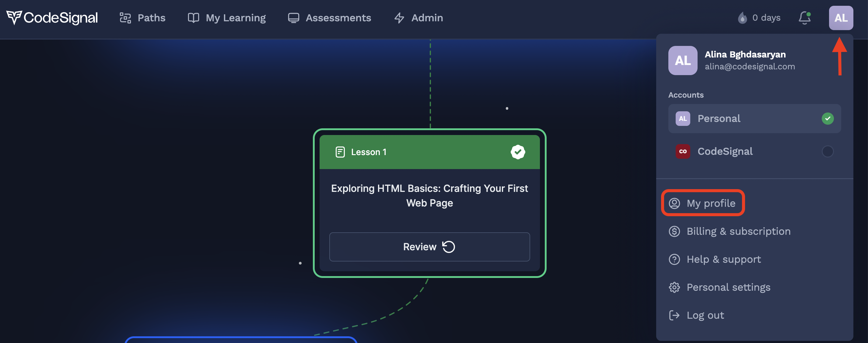
Task: Click the empty CodeSignal radio circle
Action: [828, 151]
